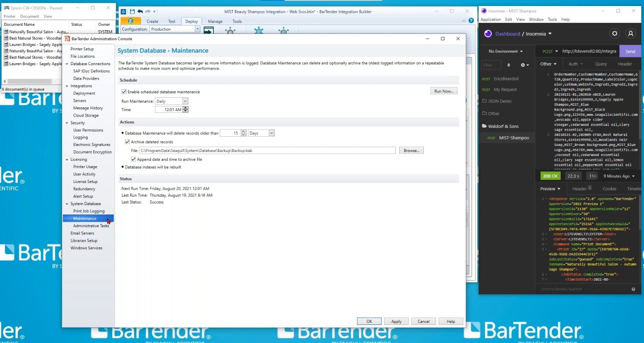Click the Save icon in Integration Builder
This screenshot has width=644, height=343.
click(x=132, y=12)
